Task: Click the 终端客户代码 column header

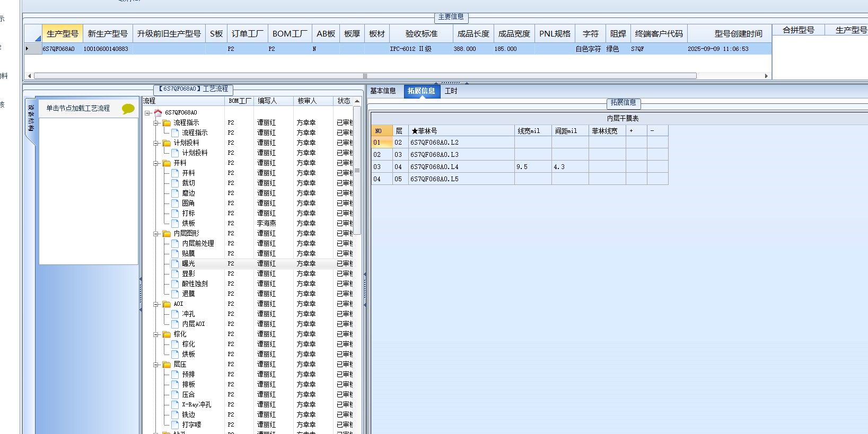Action: 659,33
